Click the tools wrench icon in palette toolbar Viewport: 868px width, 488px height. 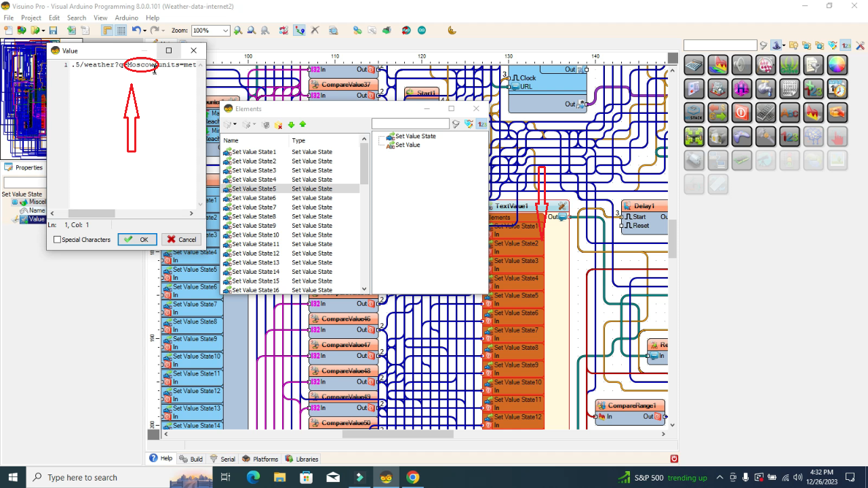pyautogui.click(x=860, y=45)
